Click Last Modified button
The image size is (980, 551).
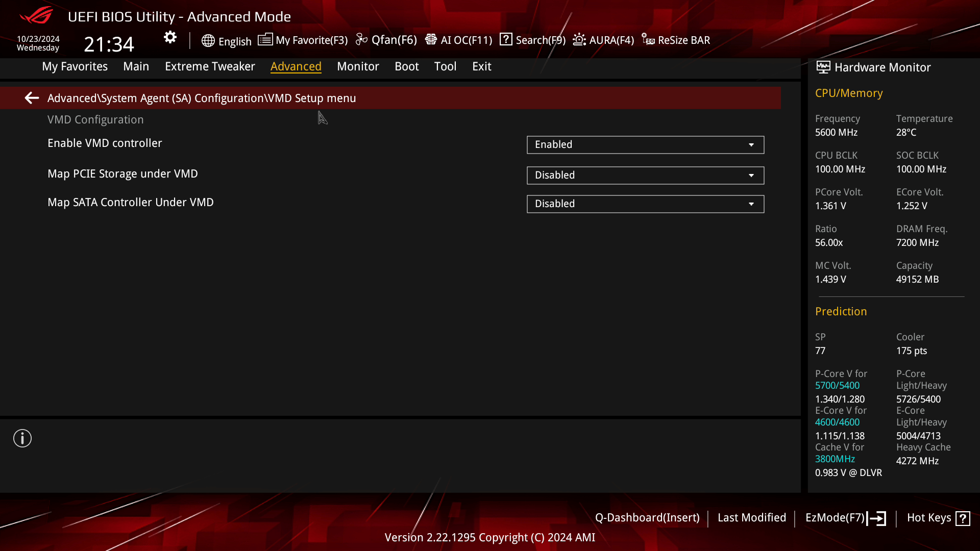(752, 517)
